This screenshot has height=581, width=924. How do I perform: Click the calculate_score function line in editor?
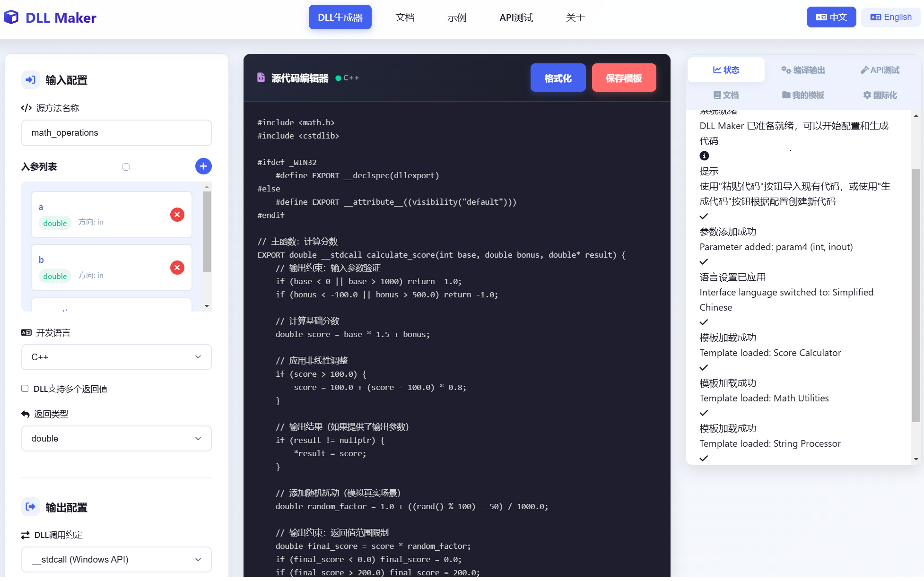coord(442,255)
